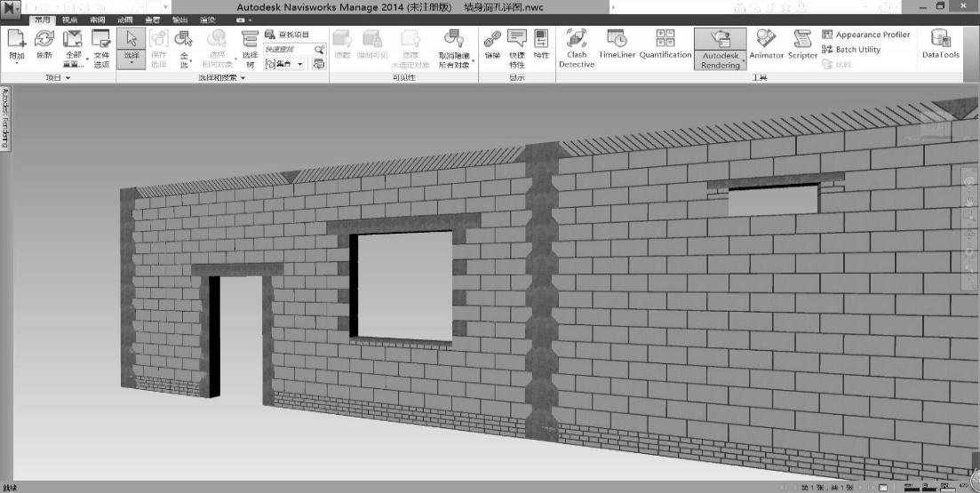Click 隐藏未选定对象 (Hide Unselected) icon

pyautogui.click(x=410, y=39)
